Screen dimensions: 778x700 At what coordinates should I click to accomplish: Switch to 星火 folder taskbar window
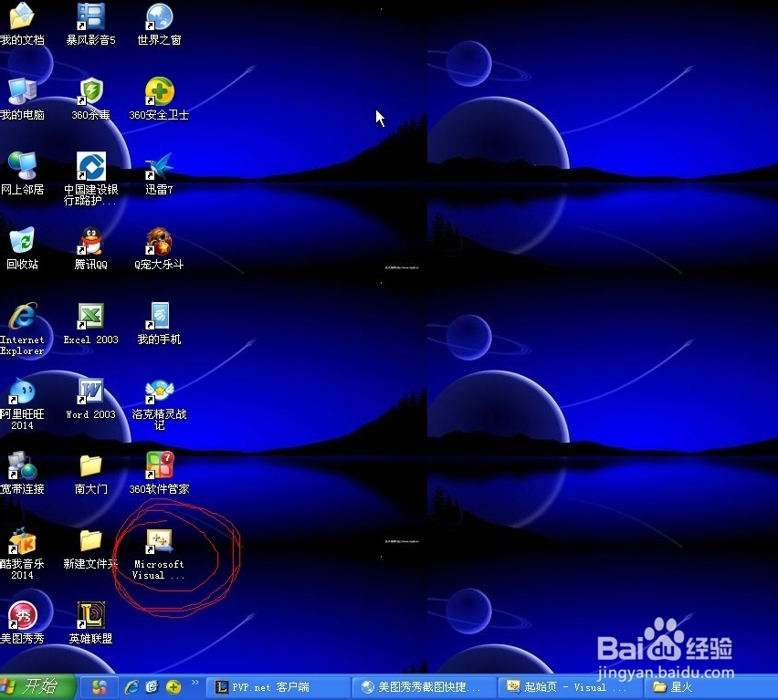tap(711, 687)
